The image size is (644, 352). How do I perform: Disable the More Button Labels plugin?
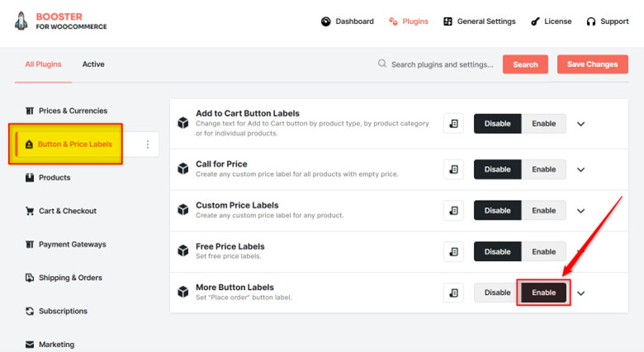click(497, 293)
